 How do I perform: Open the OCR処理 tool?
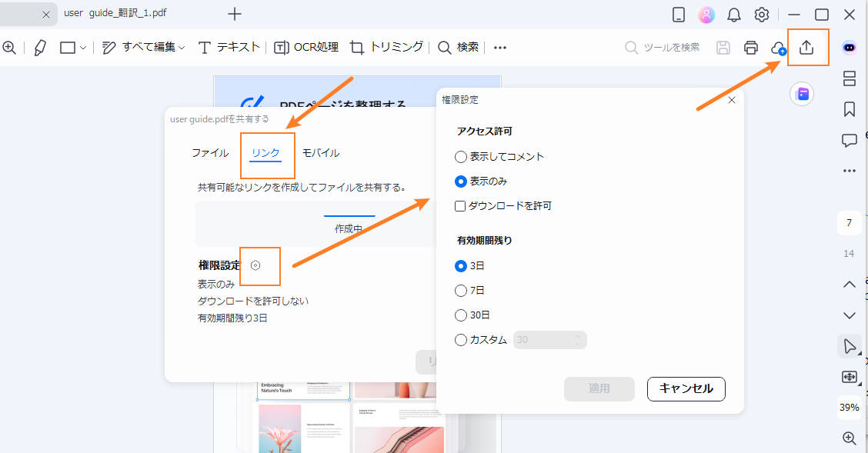coord(308,47)
